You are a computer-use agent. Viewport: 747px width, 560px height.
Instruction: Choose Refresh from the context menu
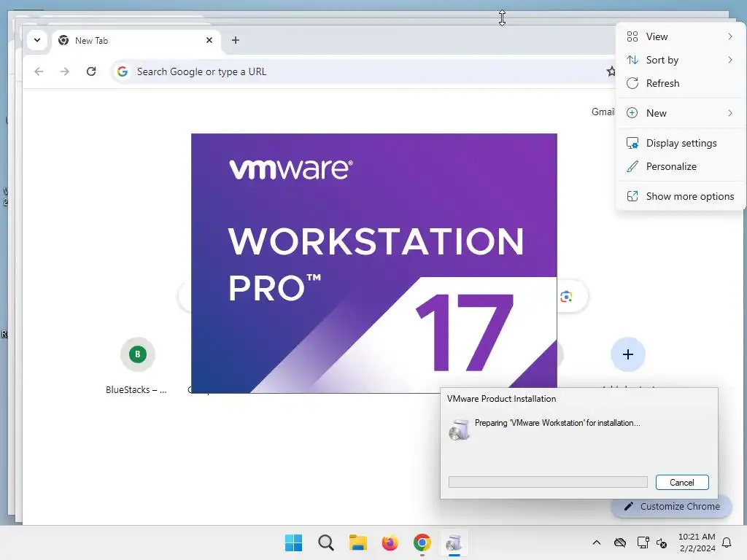click(680, 83)
